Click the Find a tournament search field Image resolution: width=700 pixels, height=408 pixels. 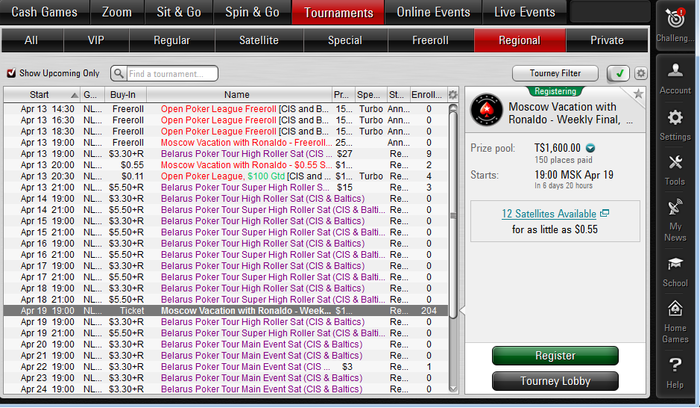pos(172,74)
